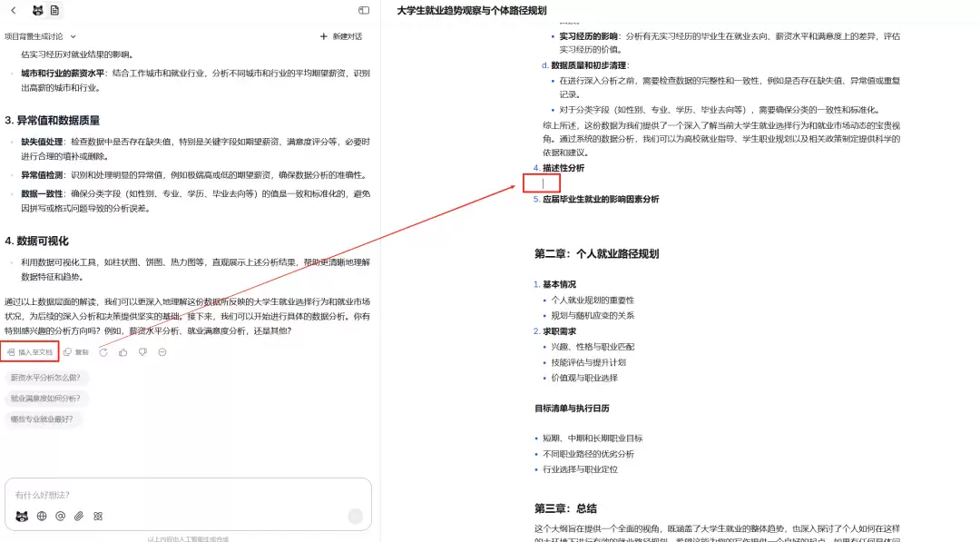Image resolution: width=980 pixels, height=542 pixels.
Task: Click chapter heading 第二章：个人就业路径规划
Action: point(596,254)
